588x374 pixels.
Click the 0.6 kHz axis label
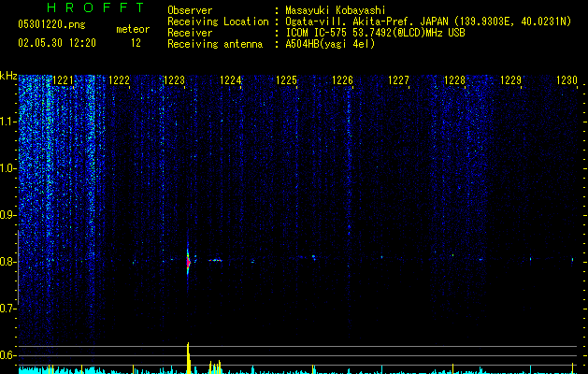click(7, 355)
